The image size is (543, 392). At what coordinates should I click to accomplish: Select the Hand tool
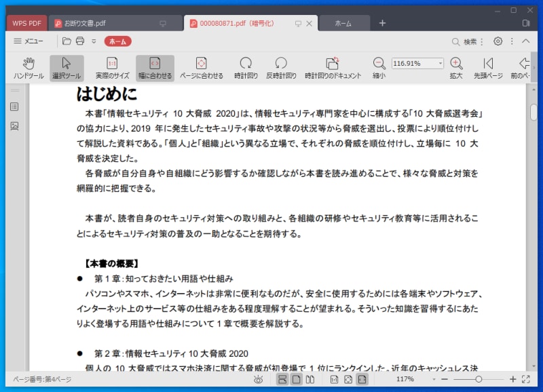(29, 68)
